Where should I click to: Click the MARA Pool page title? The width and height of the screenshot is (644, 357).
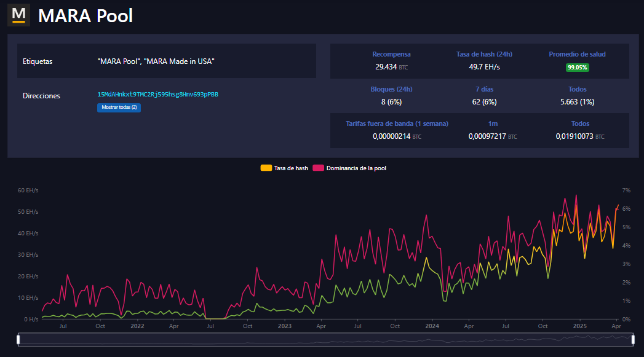85,15
